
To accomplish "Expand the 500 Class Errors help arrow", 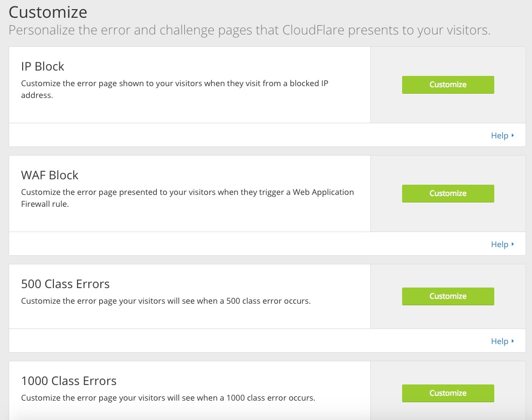I will click(x=513, y=341).
